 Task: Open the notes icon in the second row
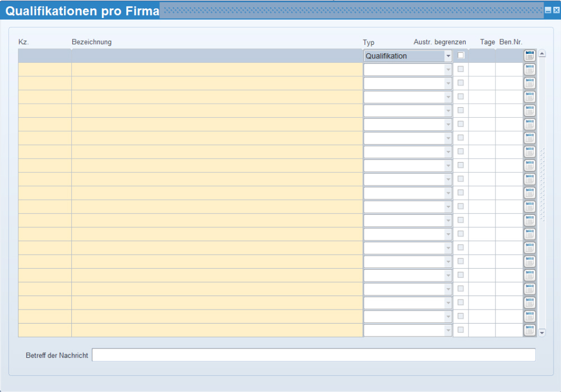(530, 70)
